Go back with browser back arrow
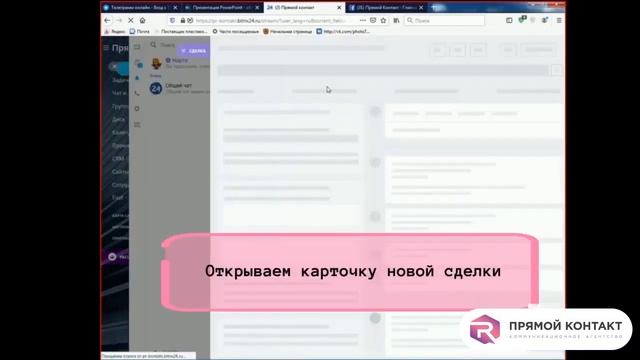 click(107, 20)
